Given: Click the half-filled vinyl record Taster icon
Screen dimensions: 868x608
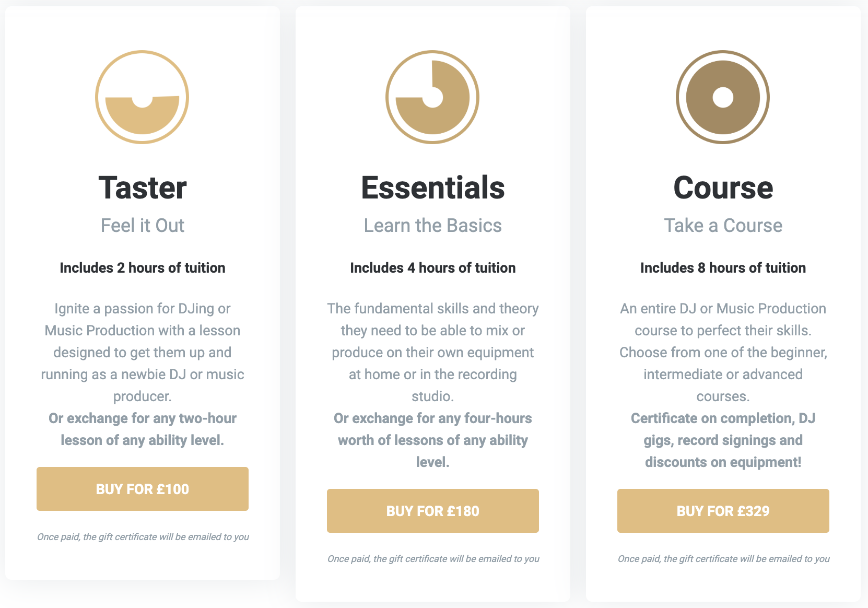Looking at the screenshot, I should coord(142,97).
